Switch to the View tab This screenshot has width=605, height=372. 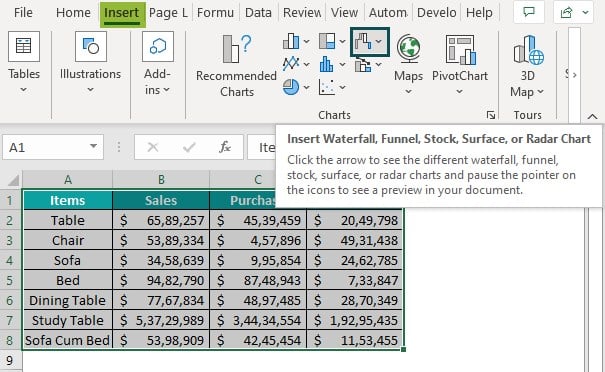point(344,13)
